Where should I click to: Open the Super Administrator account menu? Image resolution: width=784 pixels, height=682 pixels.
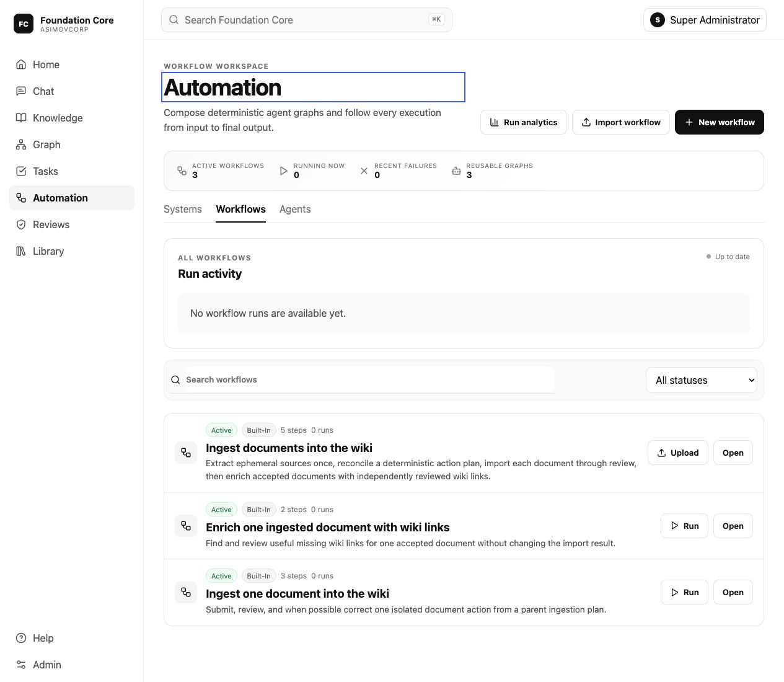click(x=705, y=20)
